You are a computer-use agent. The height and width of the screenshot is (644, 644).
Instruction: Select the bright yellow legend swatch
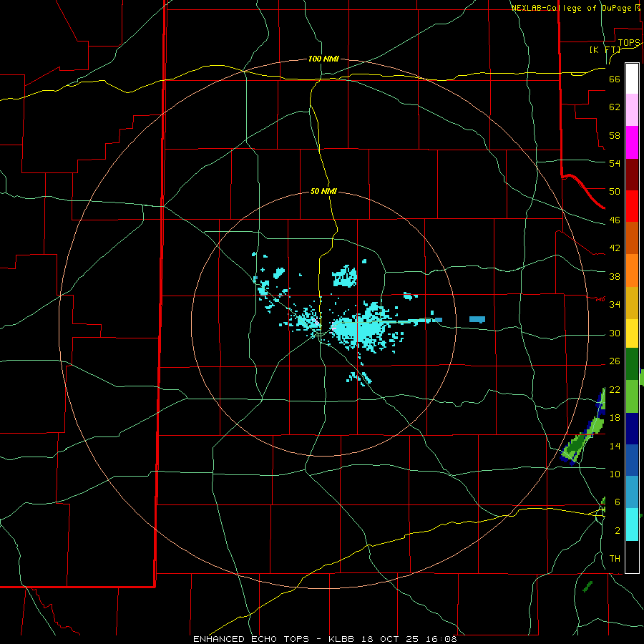(x=632, y=334)
